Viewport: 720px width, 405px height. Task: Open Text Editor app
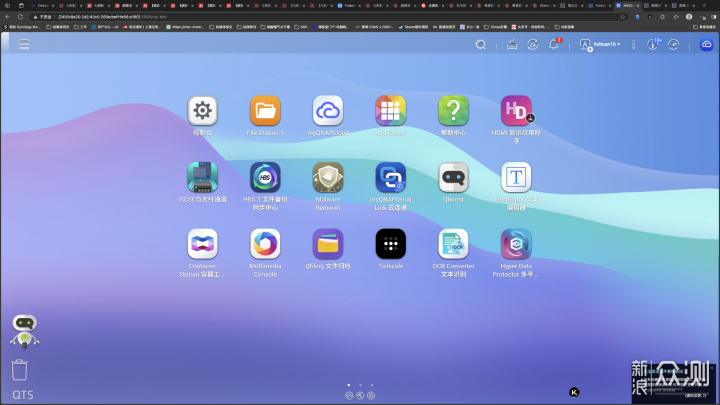[516, 177]
